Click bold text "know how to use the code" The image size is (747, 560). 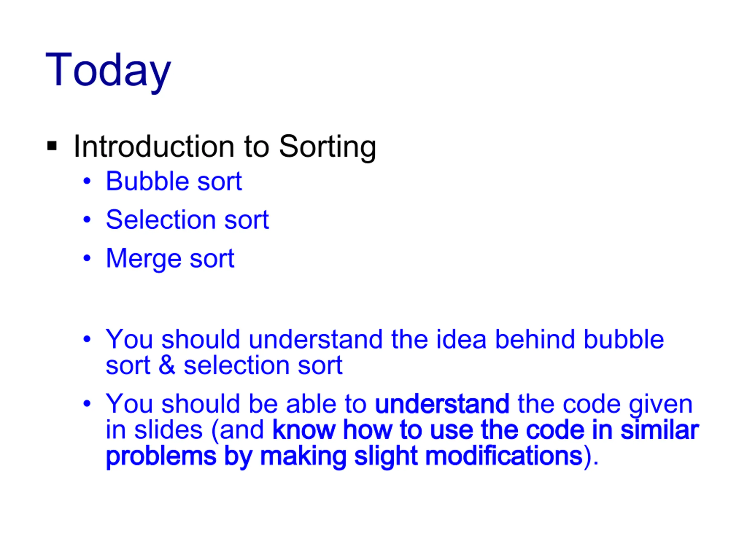coord(428,430)
